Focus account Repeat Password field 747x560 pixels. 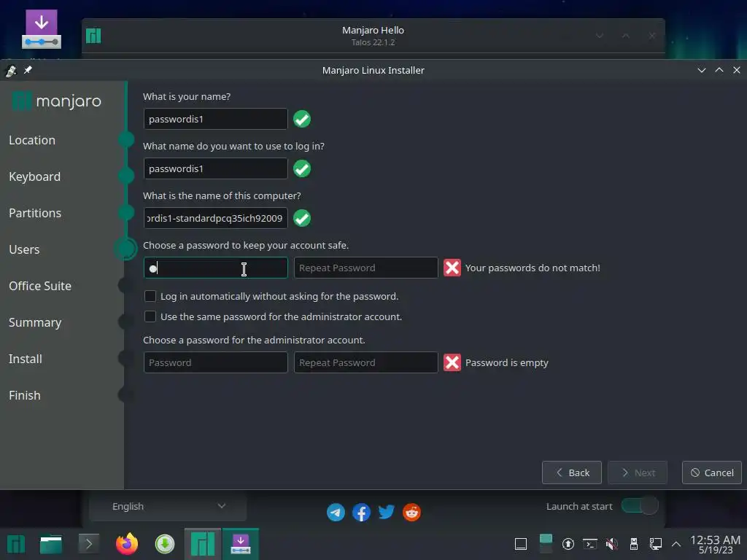366,268
